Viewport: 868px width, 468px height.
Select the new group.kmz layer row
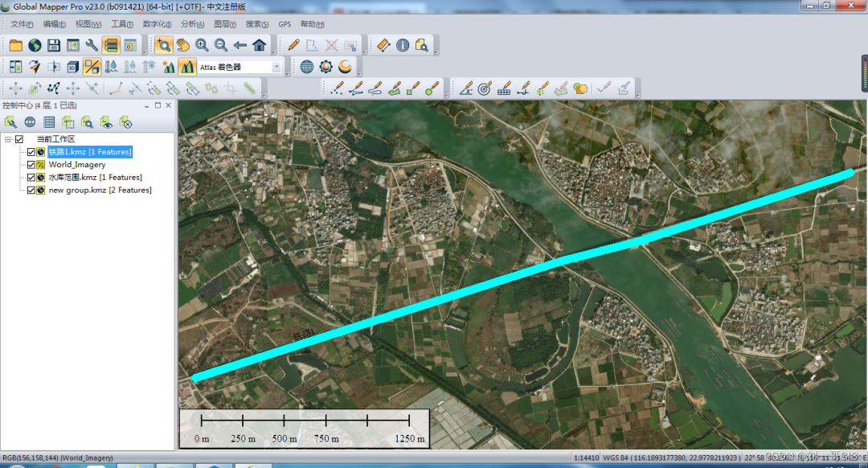coord(100,190)
